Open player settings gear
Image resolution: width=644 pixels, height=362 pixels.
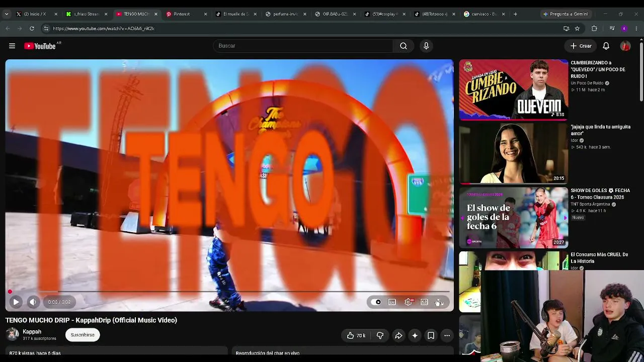[x=408, y=302]
